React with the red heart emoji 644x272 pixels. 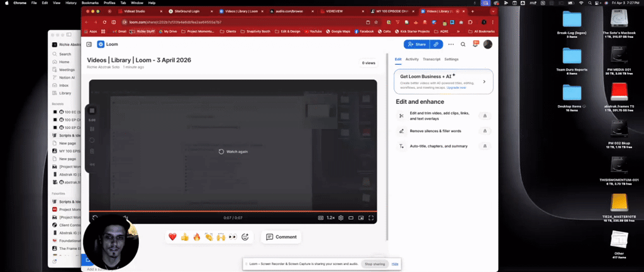coord(172,237)
